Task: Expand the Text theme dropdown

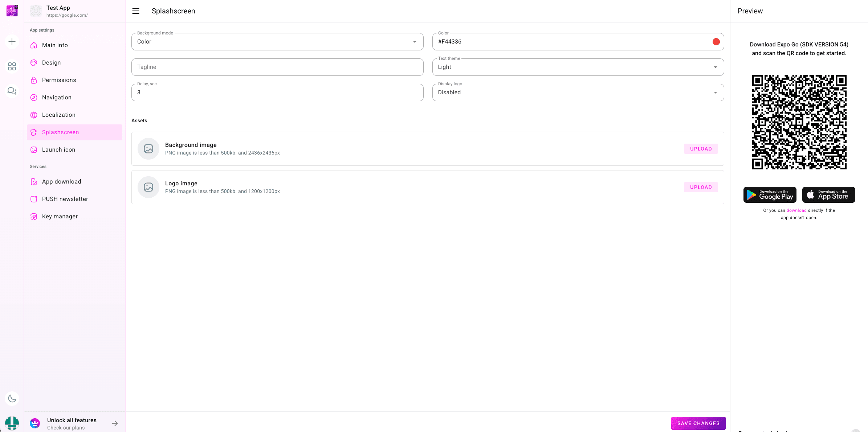Action: pyautogui.click(x=578, y=67)
